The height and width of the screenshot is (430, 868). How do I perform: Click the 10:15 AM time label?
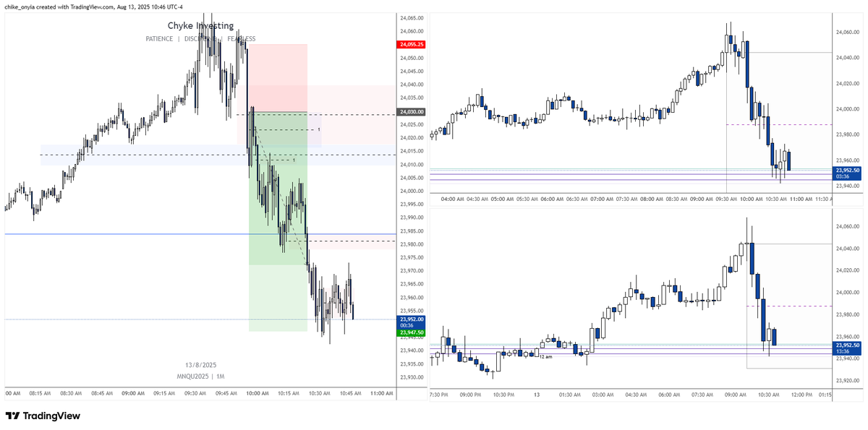[288, 394]
